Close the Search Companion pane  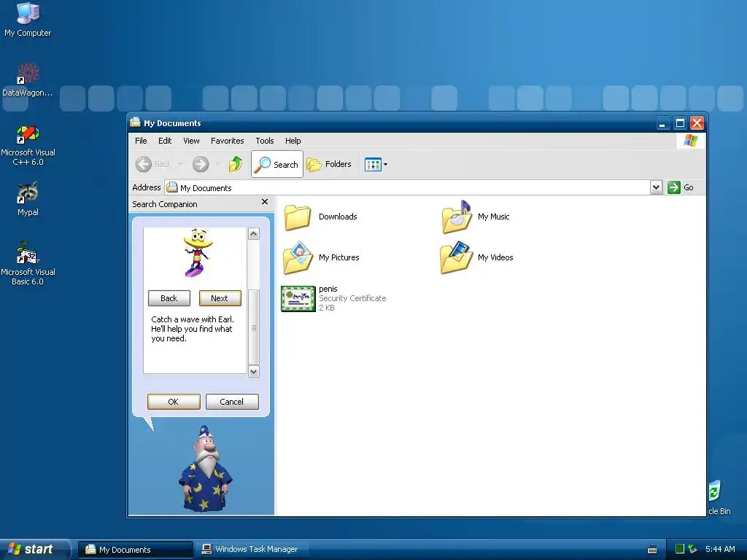265,202
